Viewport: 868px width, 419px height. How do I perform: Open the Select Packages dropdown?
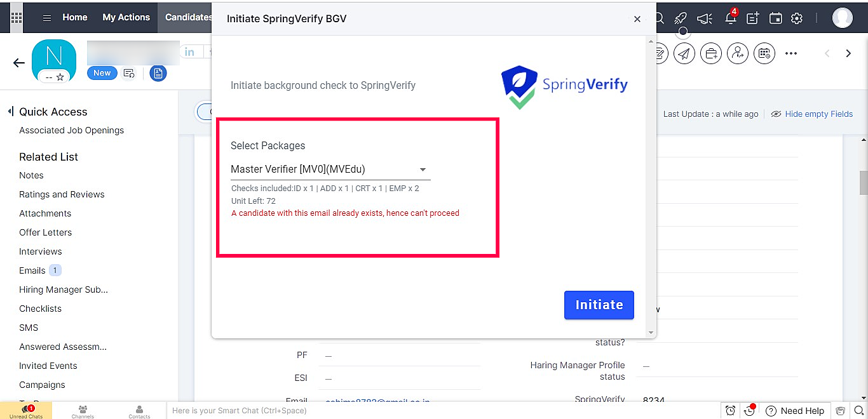coord(330,170)
